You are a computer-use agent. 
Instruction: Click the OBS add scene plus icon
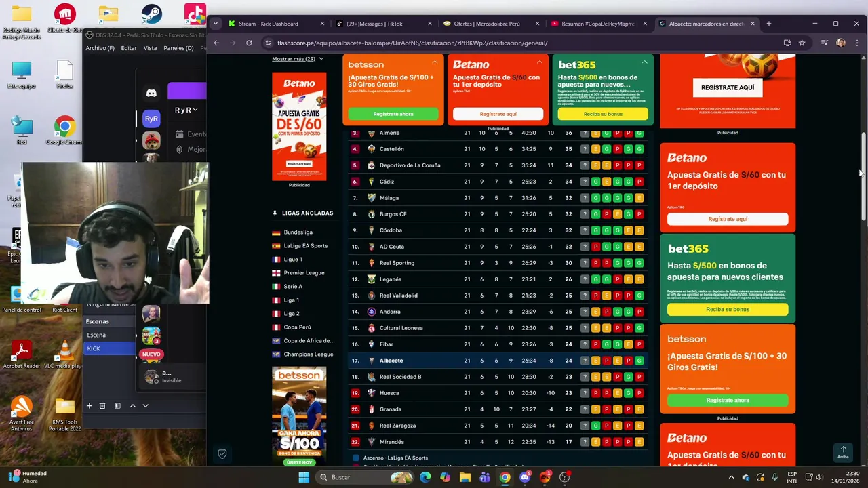click(x=89, y=405)
